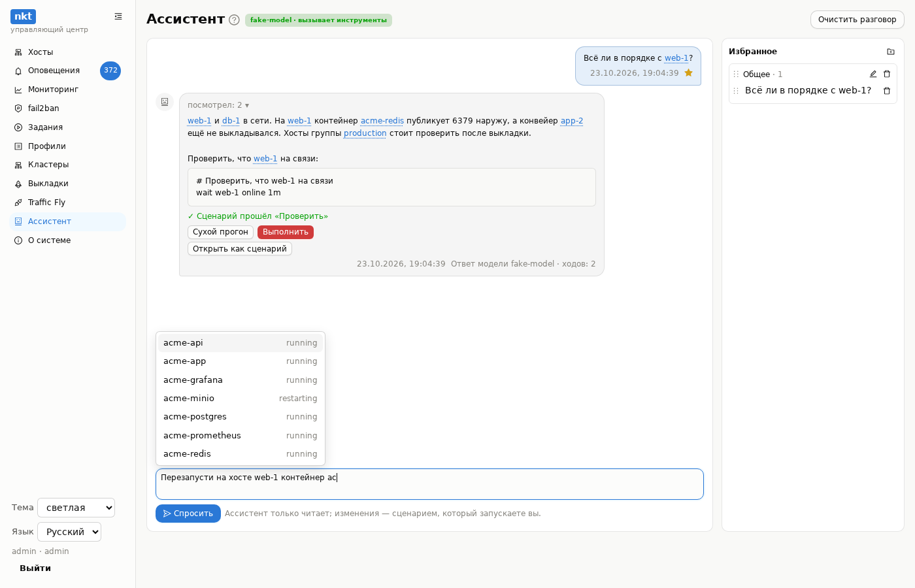Viewport: 915px width, 588px height.
Task: Open the О системе page
Action: (68, 240)
